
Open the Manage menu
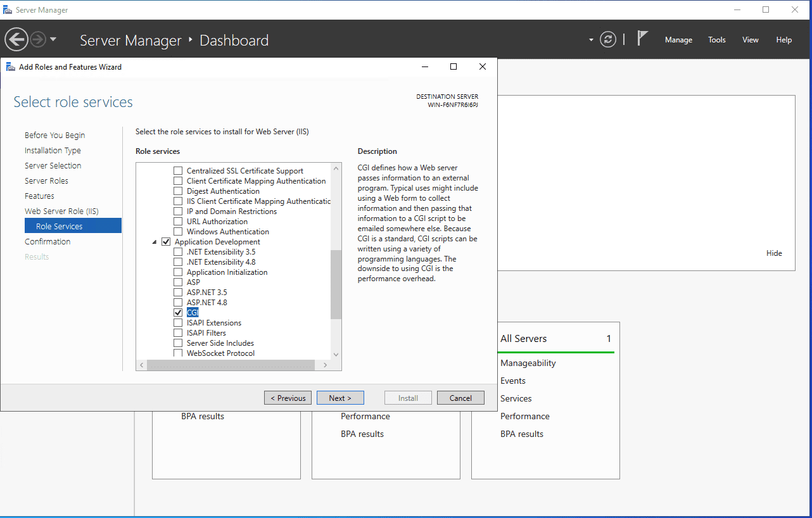point(678,40)
